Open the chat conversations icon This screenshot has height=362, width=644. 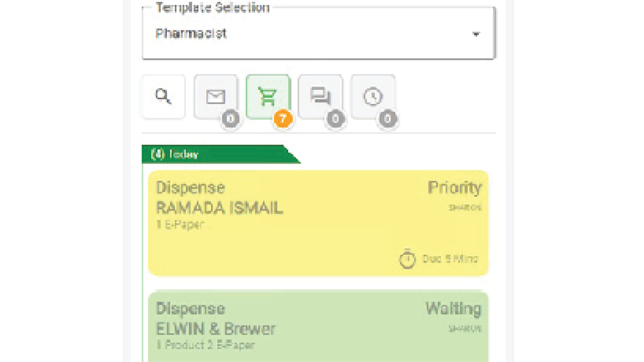(x=320, y=97)
